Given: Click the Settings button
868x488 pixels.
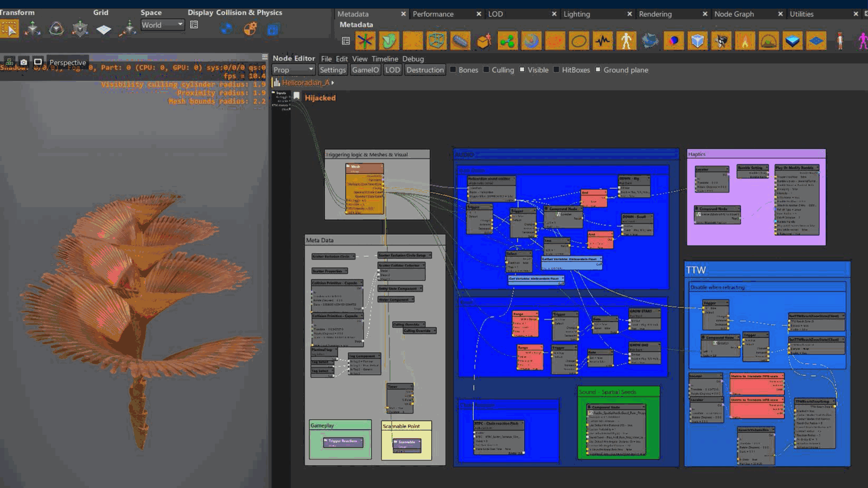Looking at the screenshot, I should pyautogui.click(x=333, y=70).
